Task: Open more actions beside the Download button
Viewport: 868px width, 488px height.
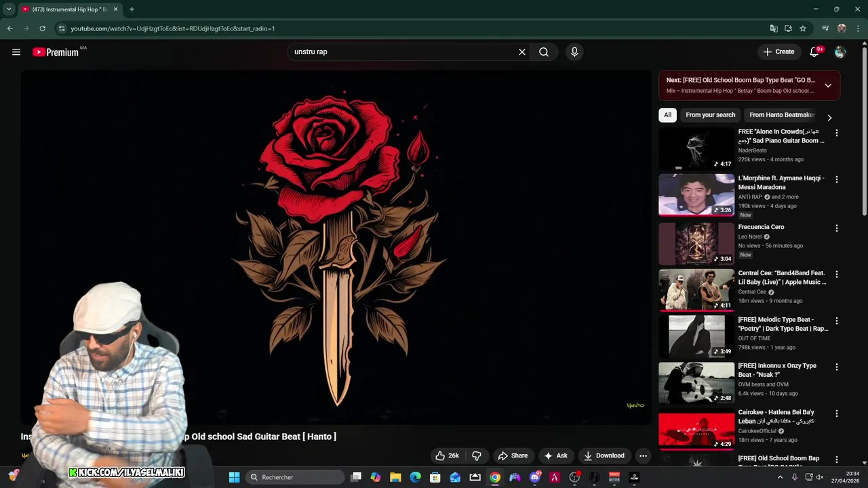Action: coord(643,455)
